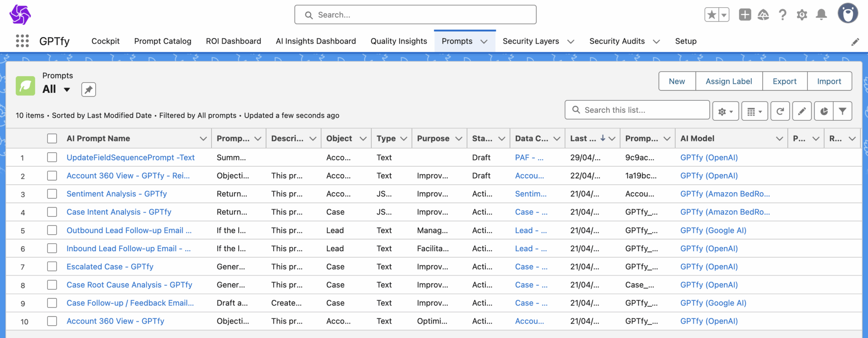Viewport: 868px width, 338px height.
Task: Open the filters funnel icon
Action: click(x=843, y=111)
